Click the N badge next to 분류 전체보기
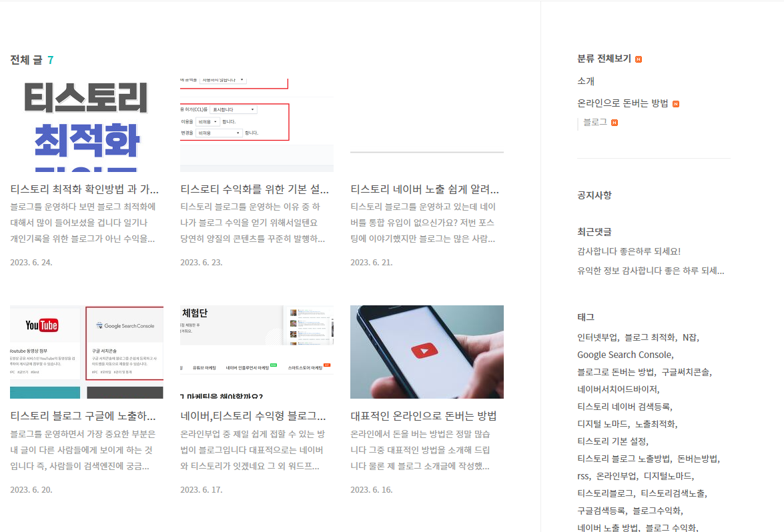784x532 pixels. tap(640, 58)
